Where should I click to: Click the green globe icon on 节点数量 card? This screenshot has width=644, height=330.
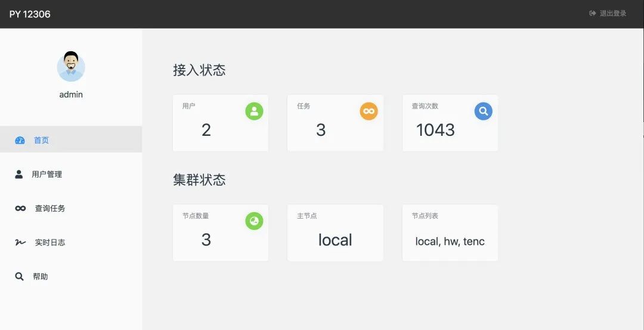tap(254, 221)
